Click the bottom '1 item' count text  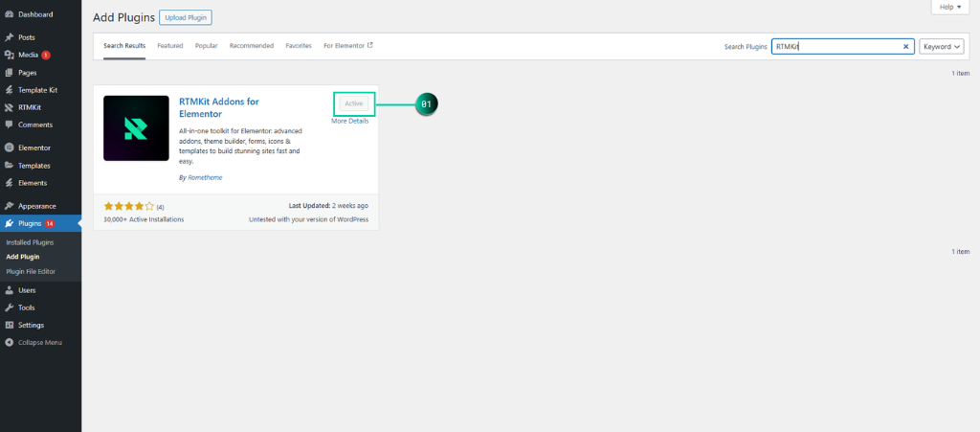[x=961, y=251]
